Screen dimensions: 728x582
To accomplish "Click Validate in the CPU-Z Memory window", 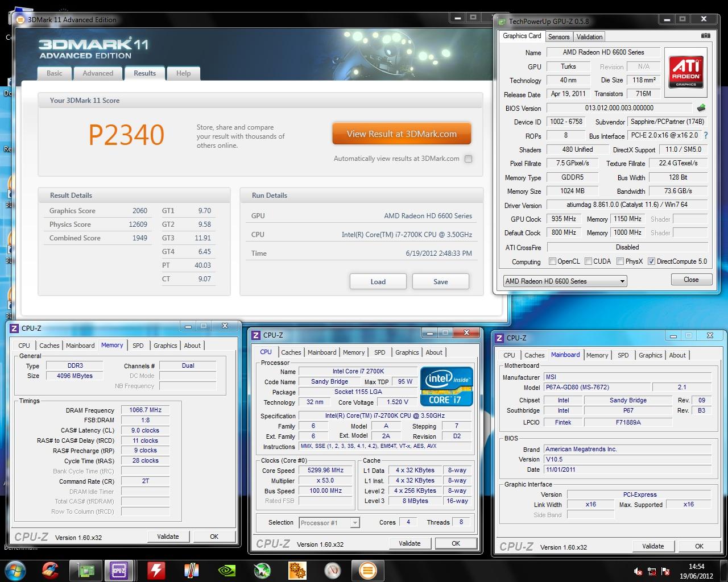I will (168, 537).
